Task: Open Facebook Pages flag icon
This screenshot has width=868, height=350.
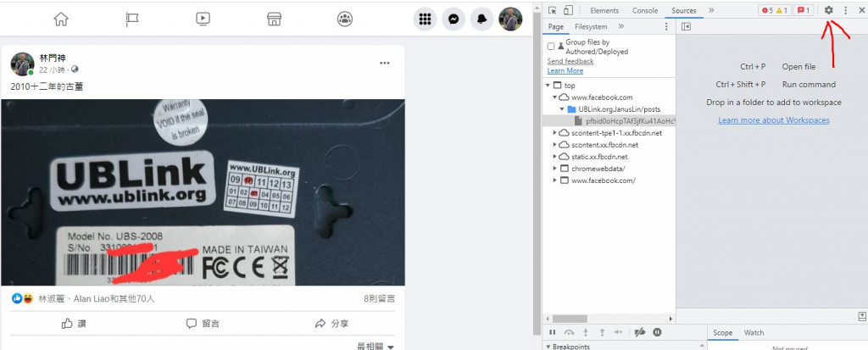Action: tap(131, 19)
